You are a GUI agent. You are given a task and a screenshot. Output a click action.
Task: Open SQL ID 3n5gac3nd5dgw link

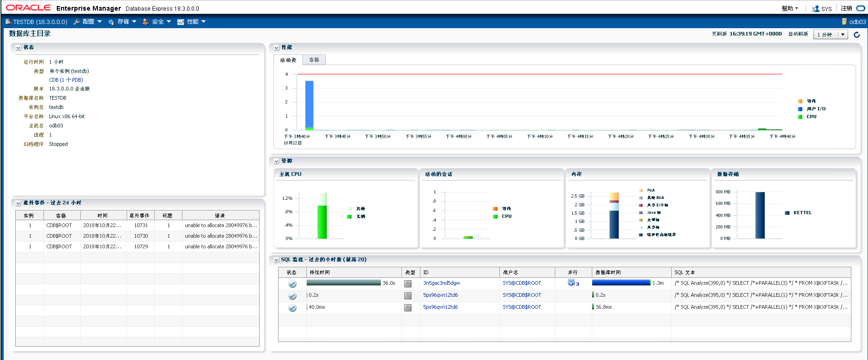442,283
